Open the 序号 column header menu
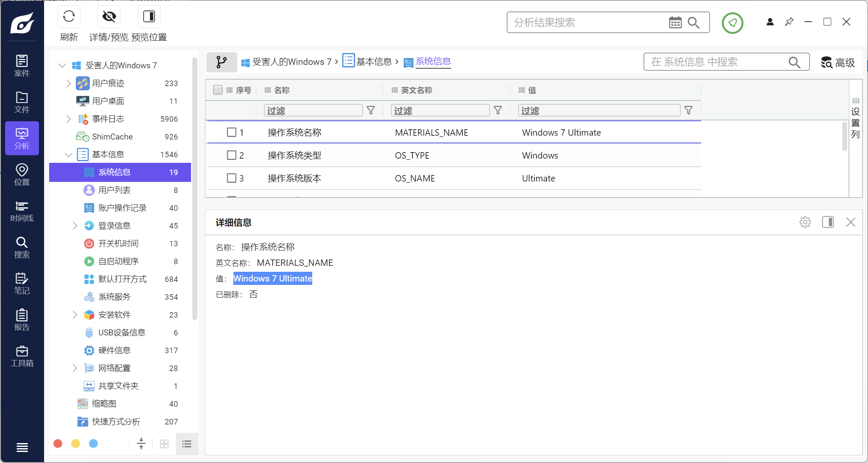Image resolution: width=868 pixels, height=463 pixels. pyautogui.click(x=230, y=90)
